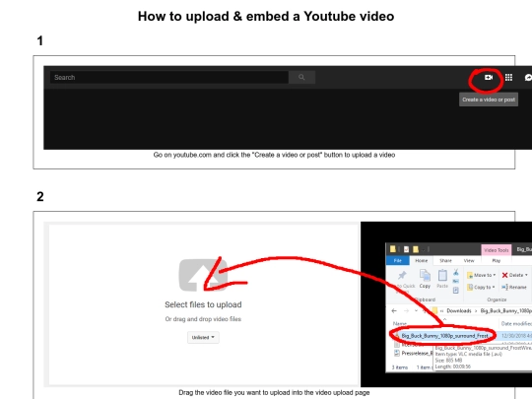Switch to the Share ribbon tab
The image size is (532, 399).
(445, 260)
